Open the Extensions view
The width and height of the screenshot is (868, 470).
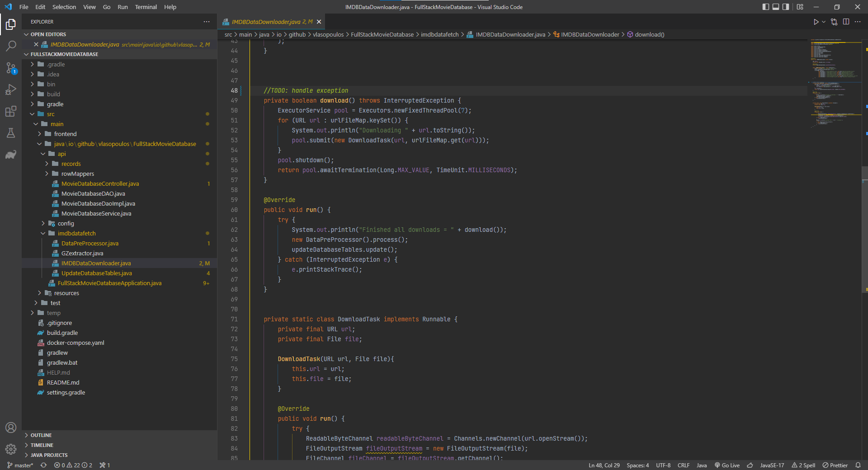click(x=11, y=111)
